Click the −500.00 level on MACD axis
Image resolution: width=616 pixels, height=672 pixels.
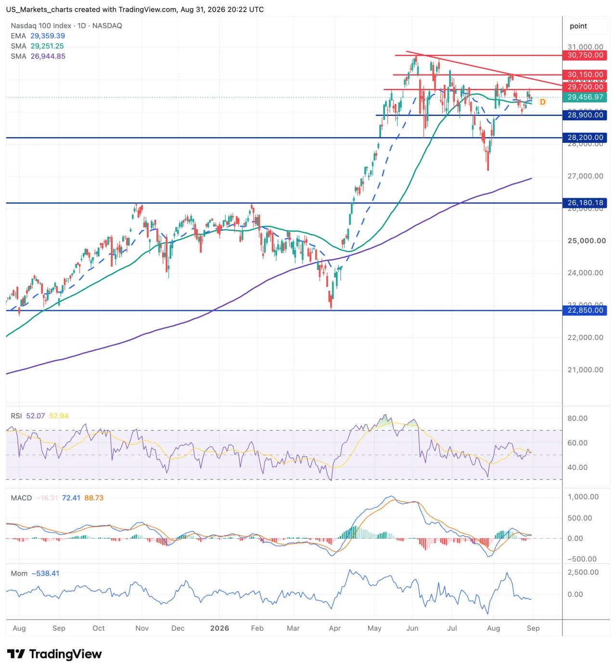tap(582, 559)
